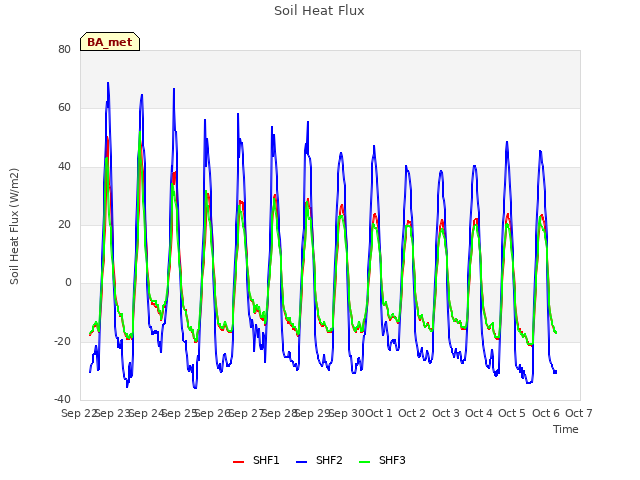The image size is (640, 480).
Task: Click the y-axis label 60
Action: [x=64, y=108]
